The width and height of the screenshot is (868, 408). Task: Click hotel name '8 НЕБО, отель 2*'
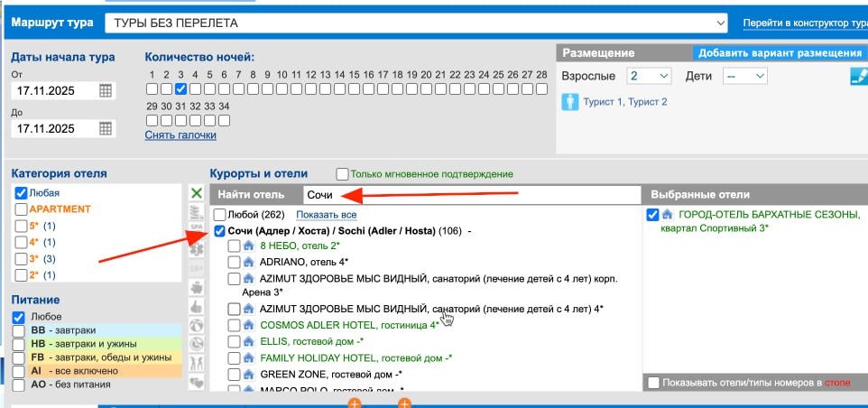(300, 246)
